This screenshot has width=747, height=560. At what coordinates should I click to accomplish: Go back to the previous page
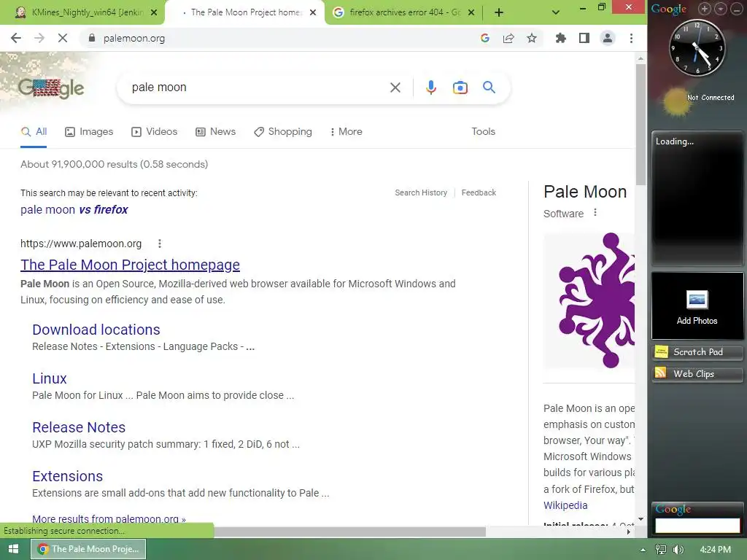(x=16, y=38)
